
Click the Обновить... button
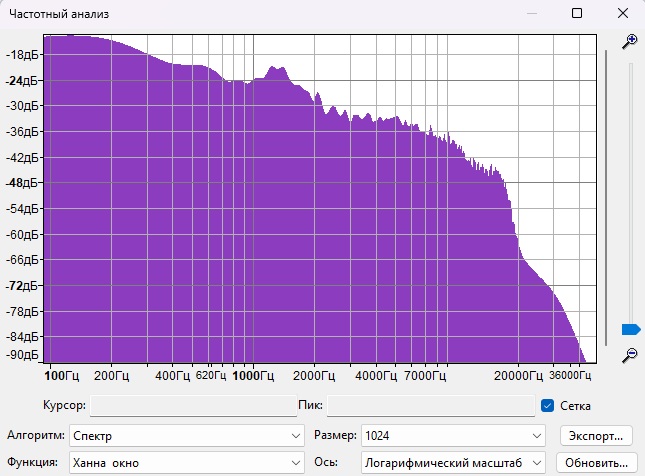click(x=596, y=463)
